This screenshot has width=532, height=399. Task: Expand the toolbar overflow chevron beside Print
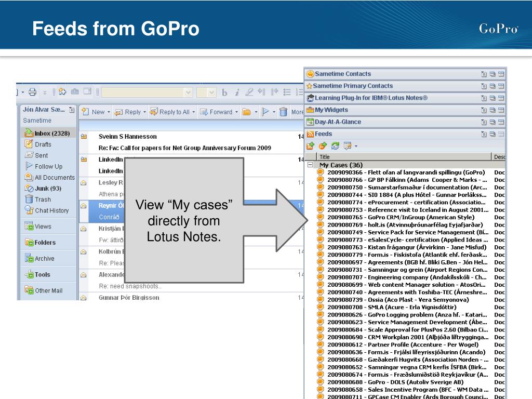point(45,92)
